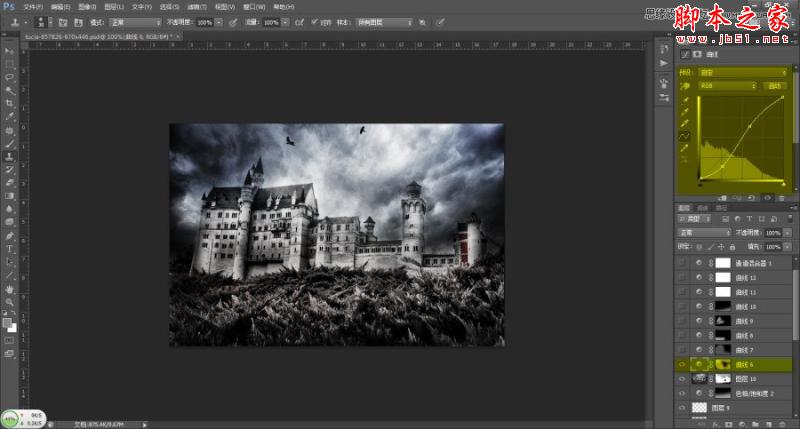Select the Healing Brush tool
The width and height of the screenshot is (800, 429).
coord(9,130)
